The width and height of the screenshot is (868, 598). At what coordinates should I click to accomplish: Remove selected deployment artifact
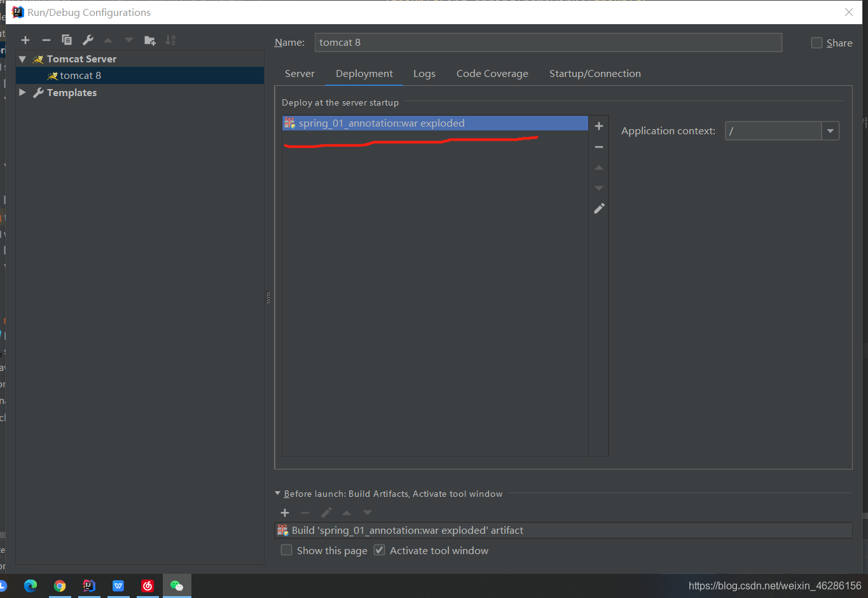(x=599, y=147)
